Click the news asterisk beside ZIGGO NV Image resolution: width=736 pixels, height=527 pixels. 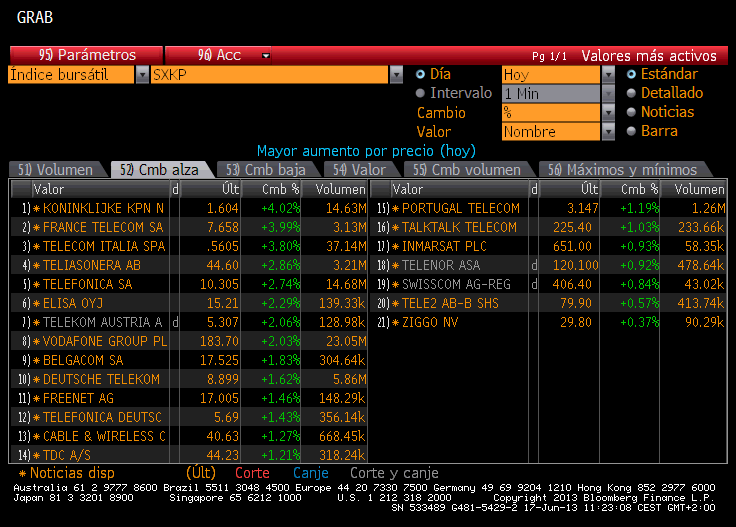396,322
